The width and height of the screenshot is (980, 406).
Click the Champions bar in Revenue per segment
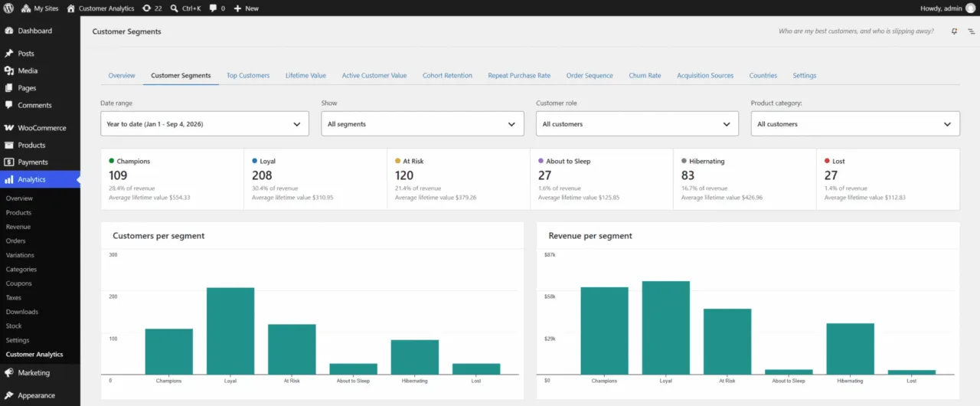604,331
